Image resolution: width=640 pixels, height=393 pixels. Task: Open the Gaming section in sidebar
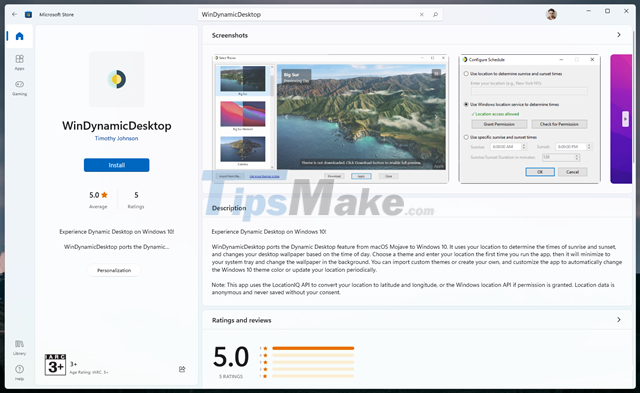click(x=19, y=88)
